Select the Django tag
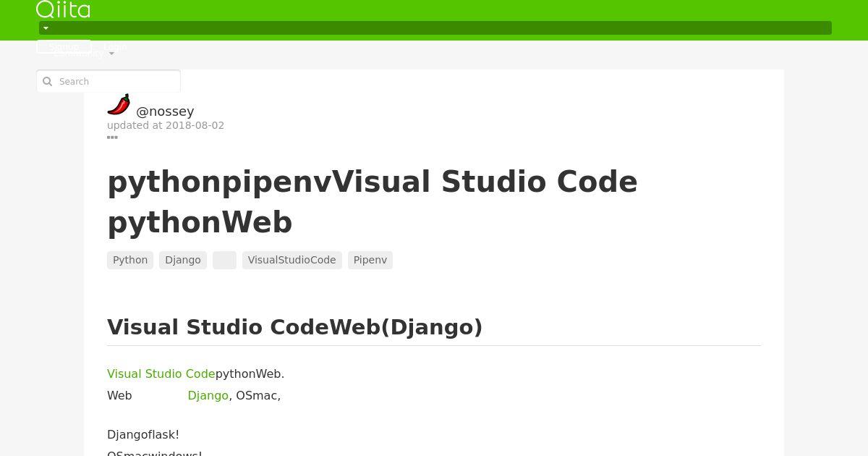 click(x=183, y=260)
